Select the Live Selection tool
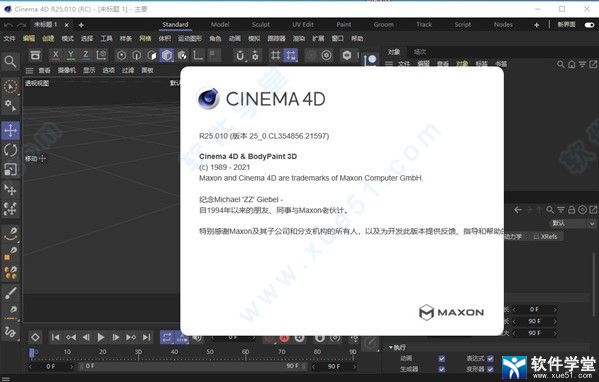 click(10, 87)
